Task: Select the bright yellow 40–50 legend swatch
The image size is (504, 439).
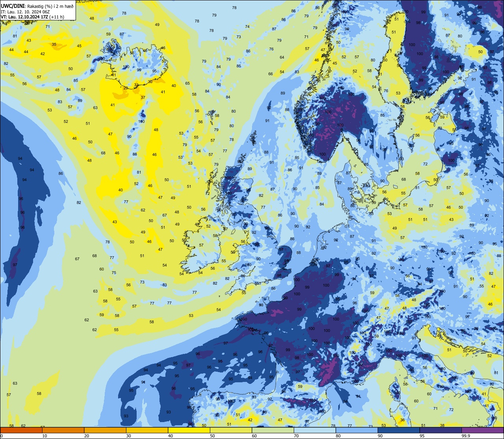Action: [x=189, y=430]
